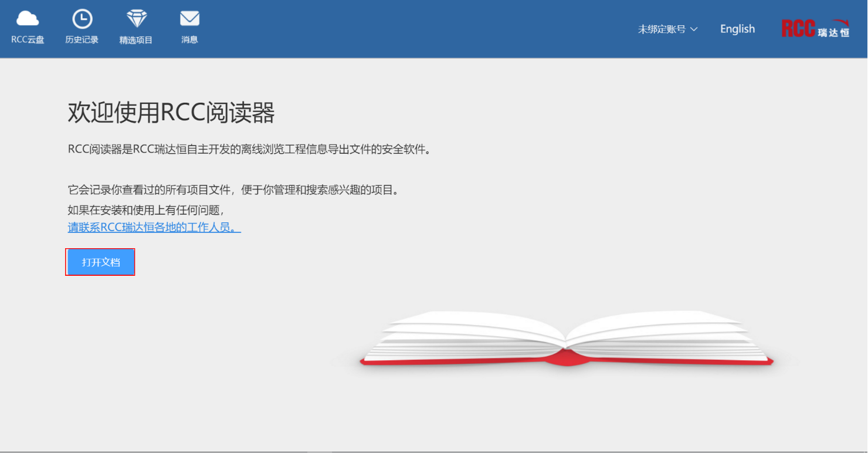Expand the 未绑定账号 account dropdown

click(x=667, y=29)
